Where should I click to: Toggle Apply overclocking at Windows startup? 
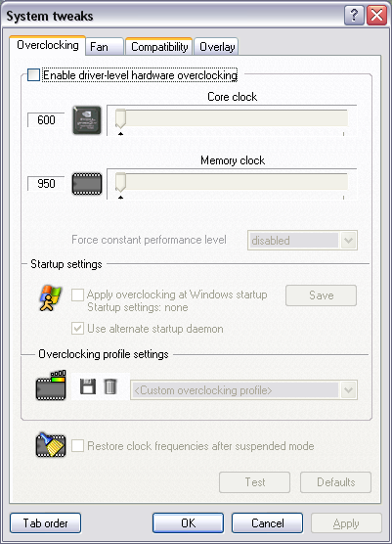77,295
